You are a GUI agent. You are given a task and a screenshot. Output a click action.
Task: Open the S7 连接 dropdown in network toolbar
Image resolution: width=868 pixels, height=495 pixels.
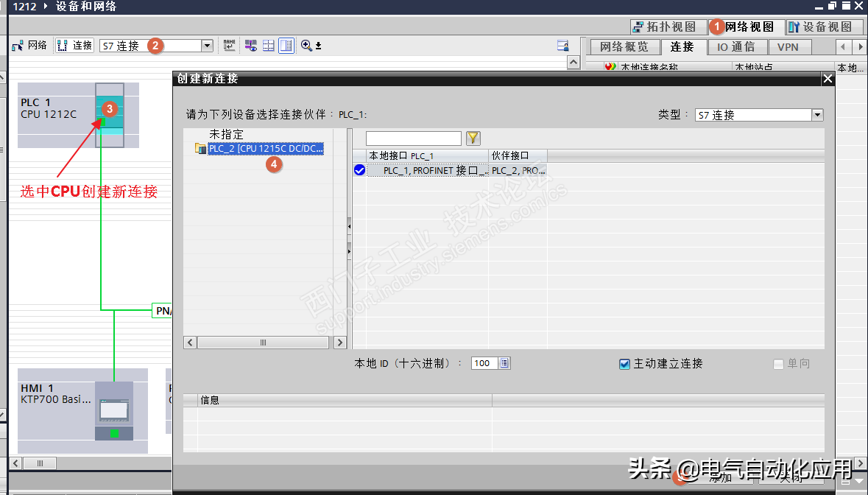pos(207,46)
